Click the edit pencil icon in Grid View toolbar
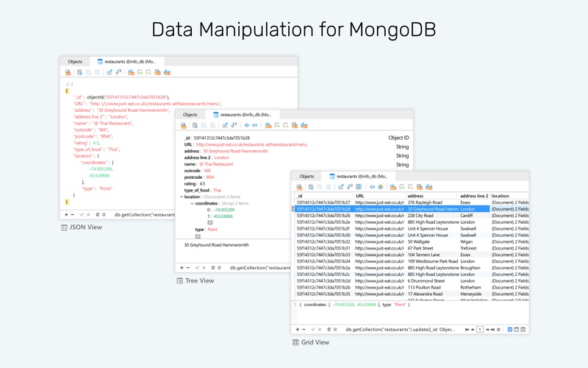 pos(341,187)
